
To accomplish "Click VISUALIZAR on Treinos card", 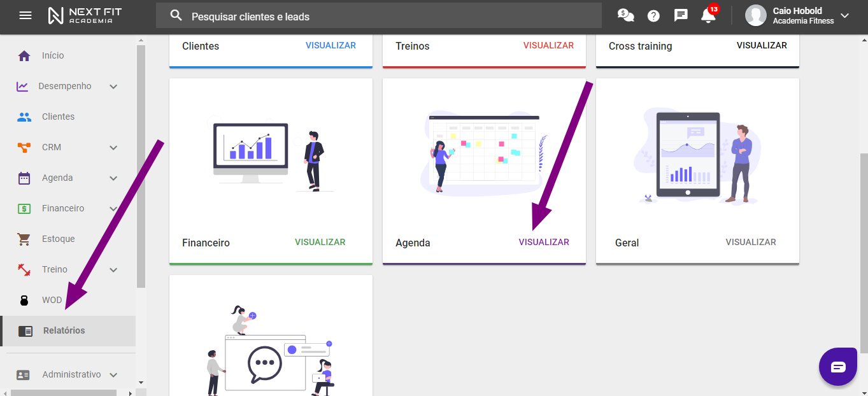I will [x=548, y=45].
